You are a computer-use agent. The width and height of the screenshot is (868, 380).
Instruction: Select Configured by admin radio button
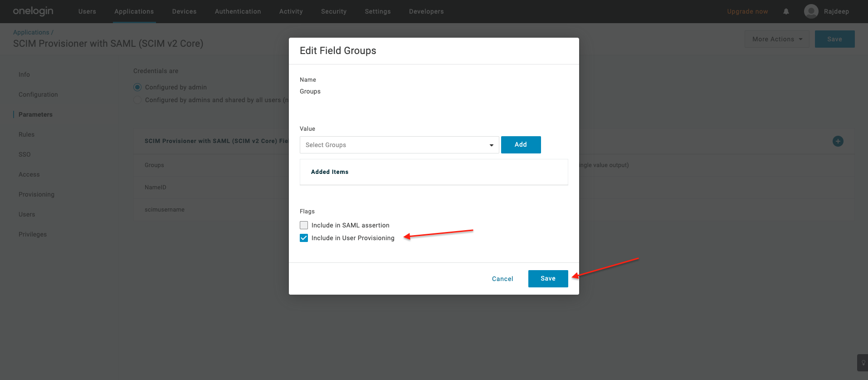click(x=137, y=87)
